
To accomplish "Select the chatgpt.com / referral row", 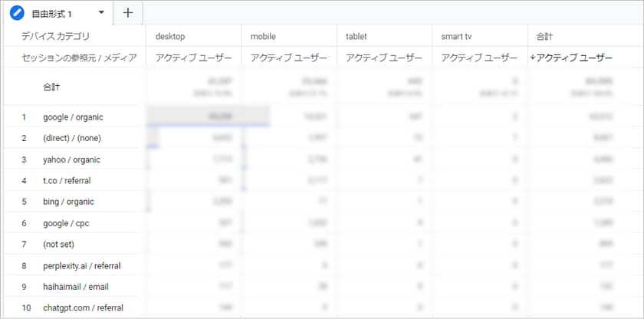I will (83, 307).
